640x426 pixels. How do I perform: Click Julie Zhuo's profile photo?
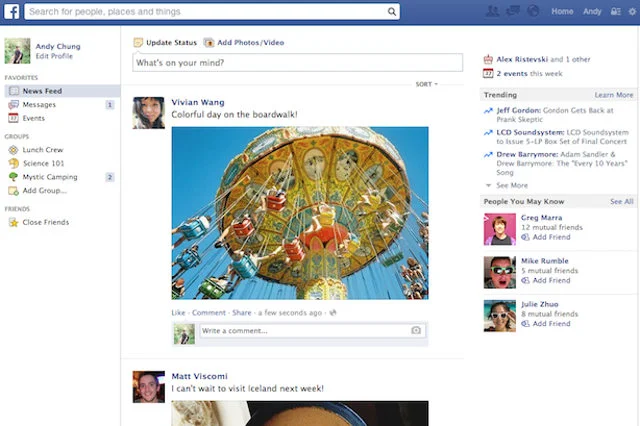(x=500, y=316)
